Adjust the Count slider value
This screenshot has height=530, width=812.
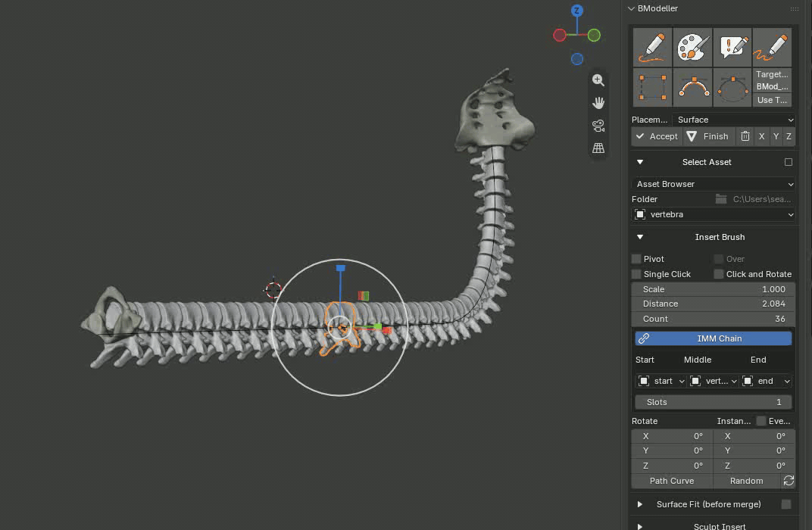click(714, 319)
